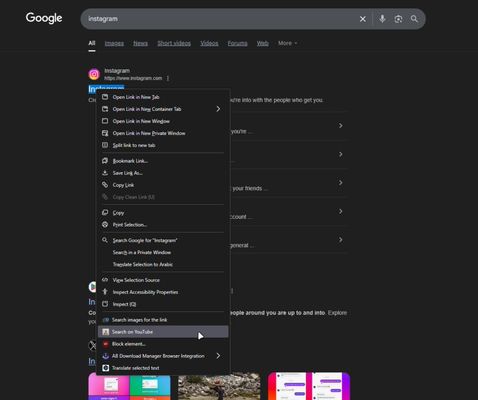Select Search Google for "Instagram" entry

pyautogui.click(x=163, y=240)
